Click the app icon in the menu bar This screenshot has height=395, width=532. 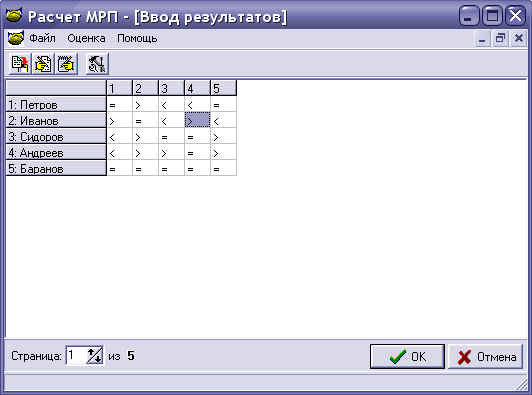coord(16,38)
